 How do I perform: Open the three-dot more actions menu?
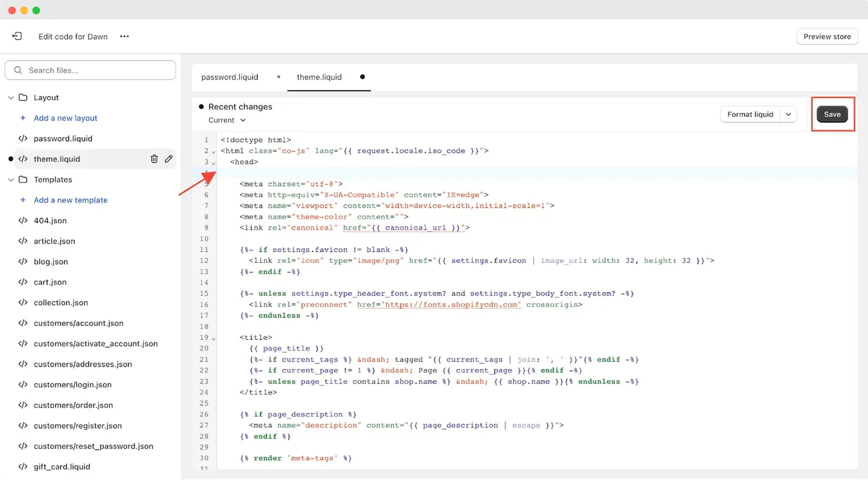(x=125, y=37)
